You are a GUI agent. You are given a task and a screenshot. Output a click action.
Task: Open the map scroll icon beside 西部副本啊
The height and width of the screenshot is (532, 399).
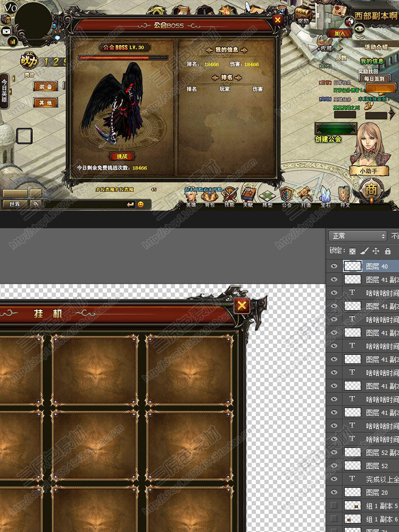point(340,11)
